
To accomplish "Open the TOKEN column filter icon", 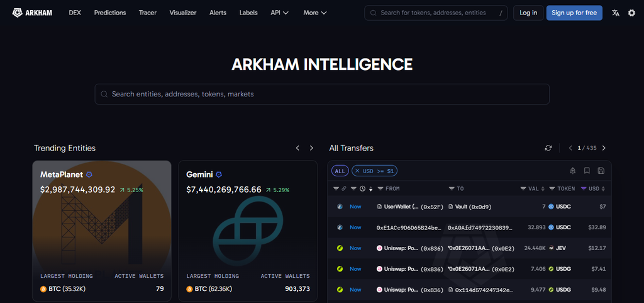I will pos(552,189).
